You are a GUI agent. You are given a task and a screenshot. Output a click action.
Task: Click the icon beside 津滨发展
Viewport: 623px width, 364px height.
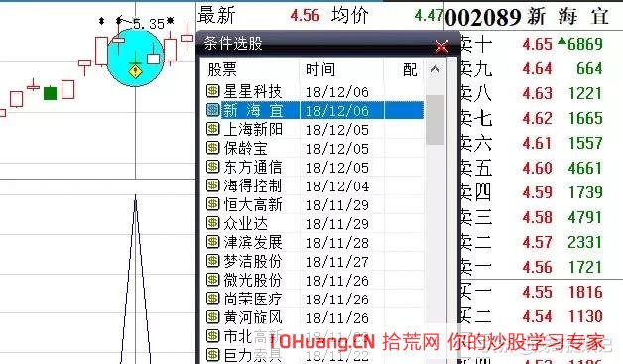coord(213,242)
